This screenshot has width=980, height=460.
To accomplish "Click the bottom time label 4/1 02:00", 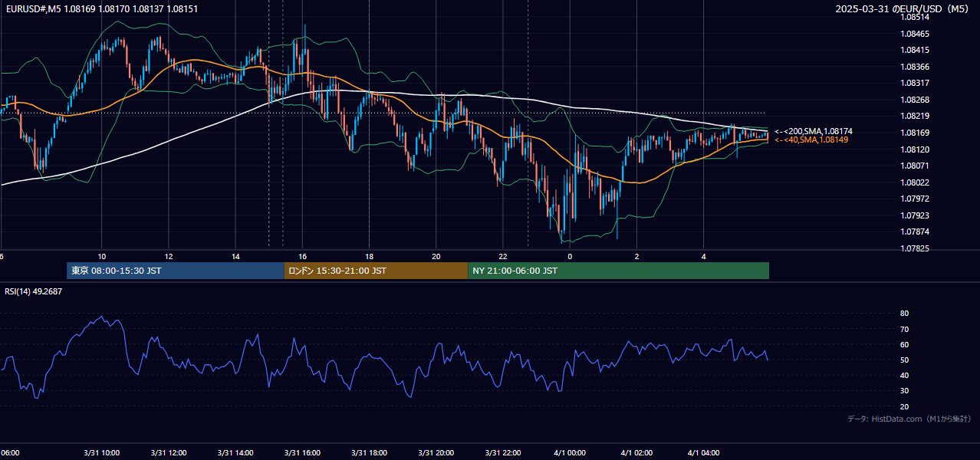I will tap(636, 453).
